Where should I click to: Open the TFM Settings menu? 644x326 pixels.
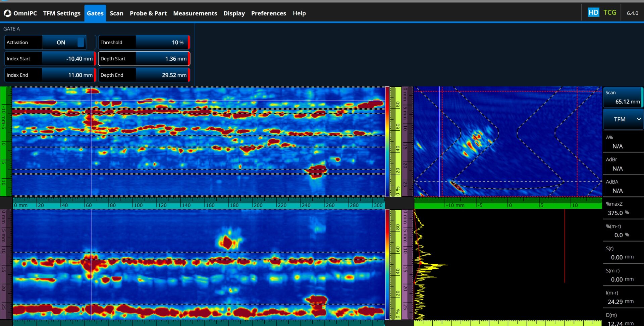62,13
